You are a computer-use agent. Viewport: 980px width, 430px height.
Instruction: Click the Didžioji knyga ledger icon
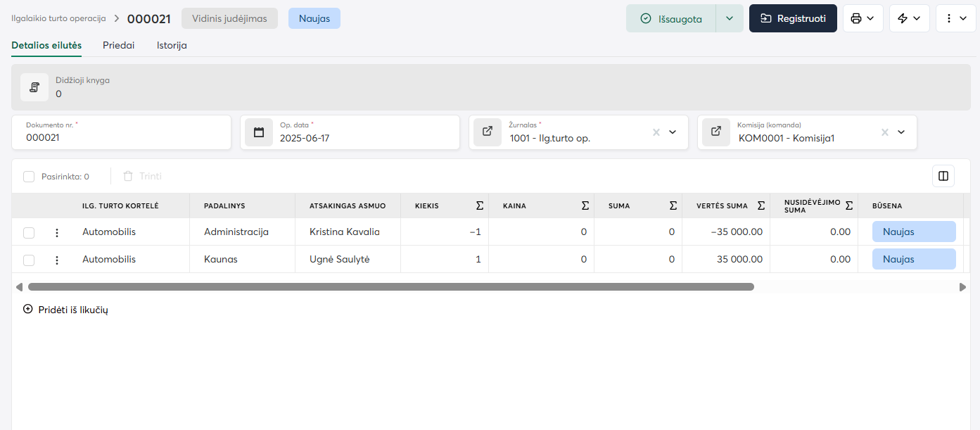tap(34, 87)
